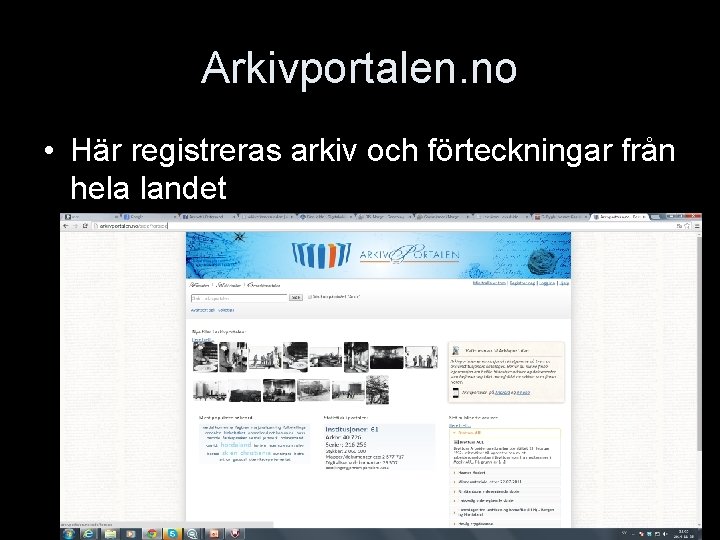Open the Chrome menu icon
The height and width of the screenshot is (540, 720).
click(697, 226)
